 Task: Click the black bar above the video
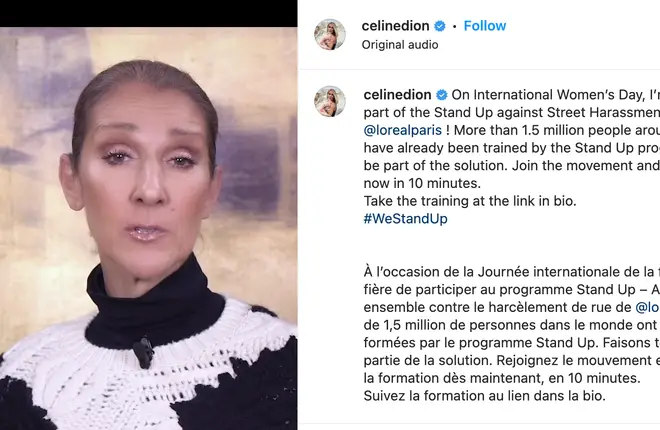click(x=149, y=13)
